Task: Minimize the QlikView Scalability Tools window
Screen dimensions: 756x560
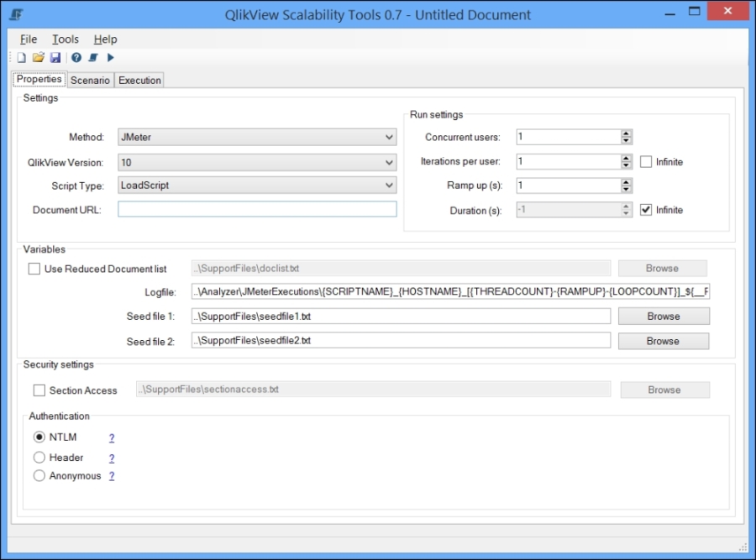Action: pos(669,13)
